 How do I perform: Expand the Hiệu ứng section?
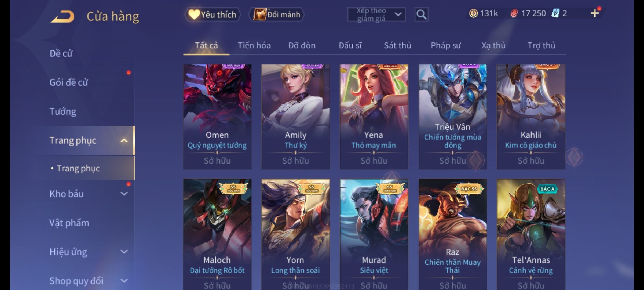point(124,252)
